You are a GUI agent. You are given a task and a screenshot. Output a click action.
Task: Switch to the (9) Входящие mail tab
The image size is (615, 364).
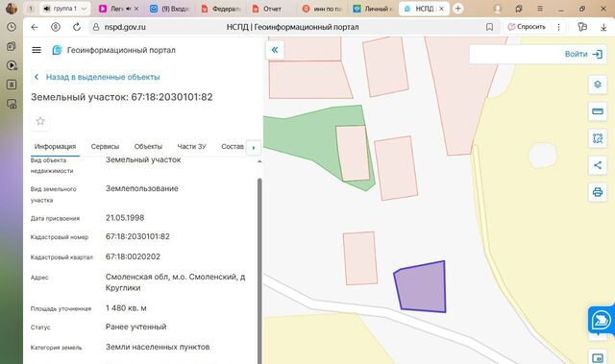click(x=170, y=9)
